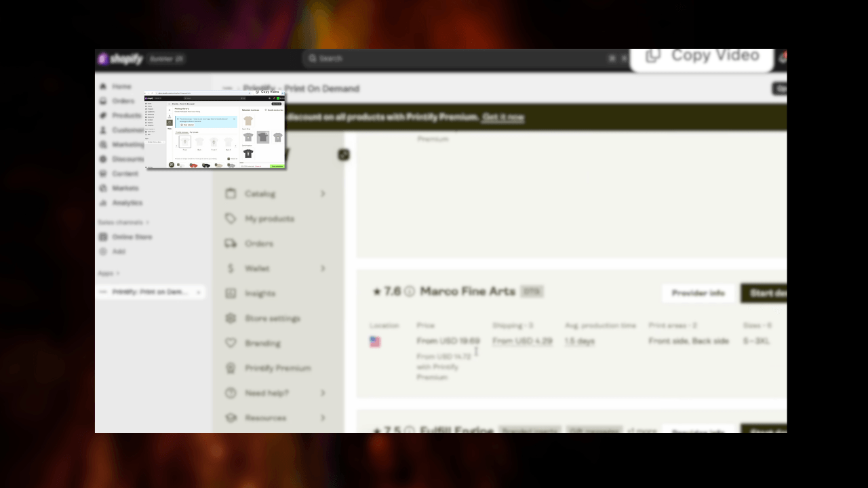Viewport: 868px width, 488px height.
Task: Open Printify Orders page
Action: pos(259,243)
